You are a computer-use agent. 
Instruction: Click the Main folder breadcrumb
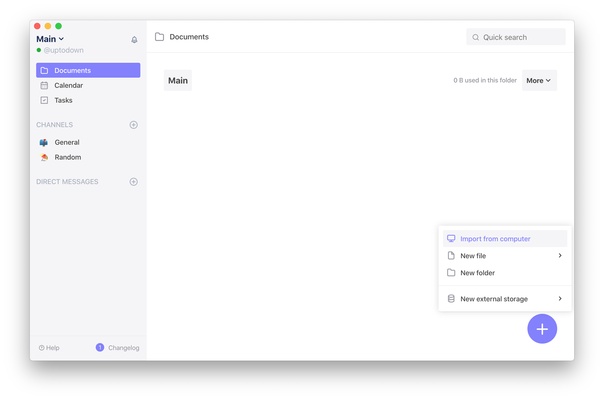(178, 81)
